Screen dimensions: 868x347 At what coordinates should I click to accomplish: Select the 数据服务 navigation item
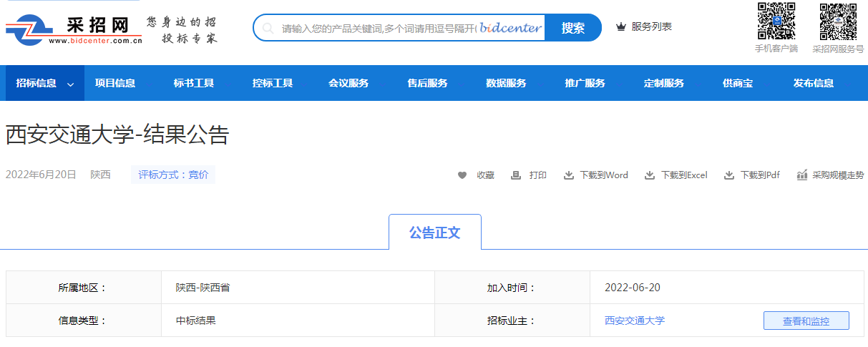pyautogui.click(x=506, y=83)
